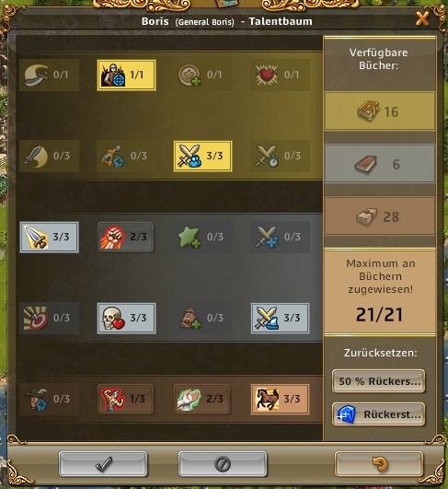This screenshot has width=448, height=489.
Task: Choose the bullseye arrow talent 0/3
Action: tap(50, 318)
